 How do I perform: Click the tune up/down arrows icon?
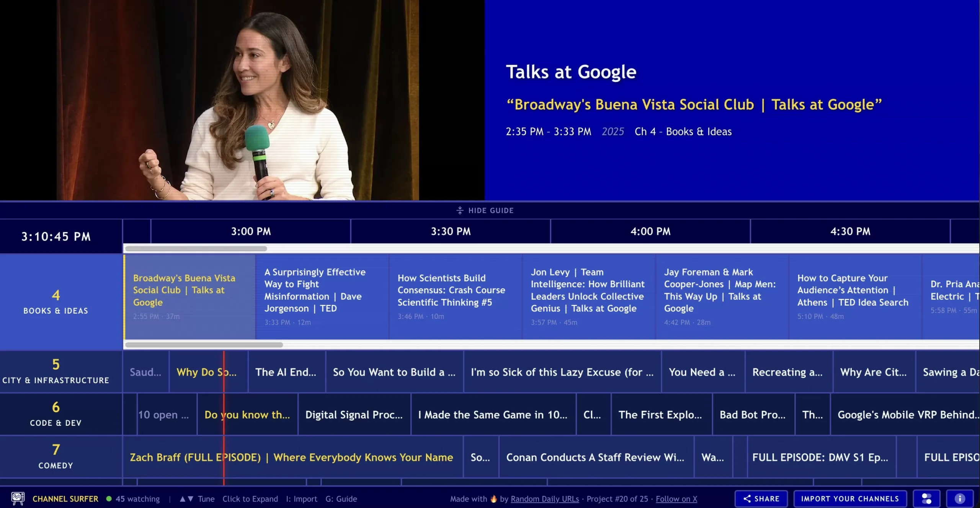[186, 499]
